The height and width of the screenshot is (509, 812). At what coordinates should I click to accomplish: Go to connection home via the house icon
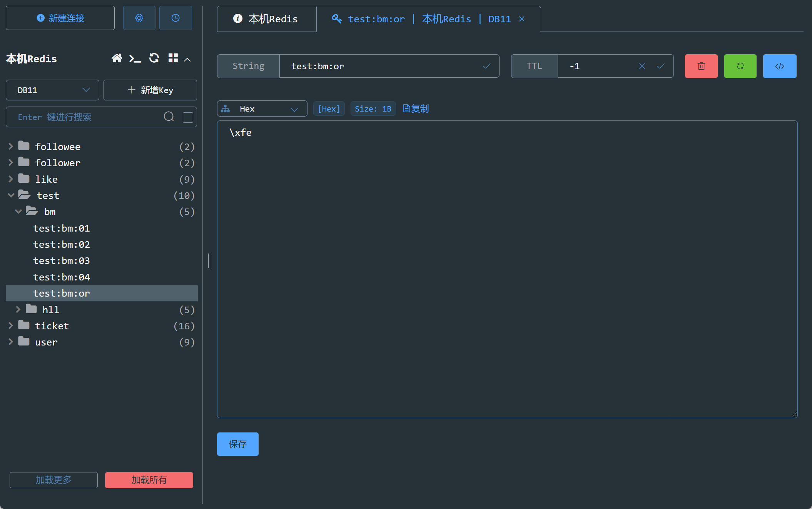117,58
